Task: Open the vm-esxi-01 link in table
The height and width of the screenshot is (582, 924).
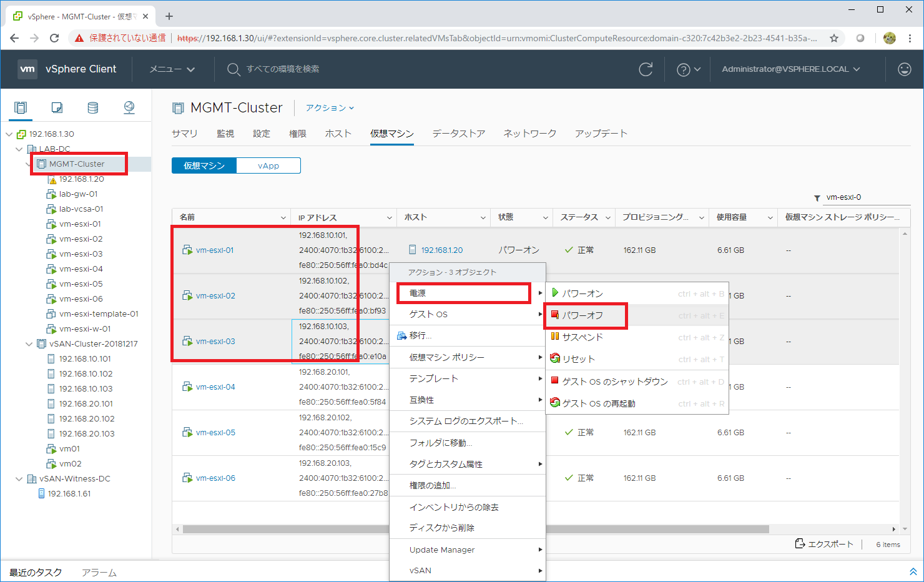Action: (x=215, y=250)
